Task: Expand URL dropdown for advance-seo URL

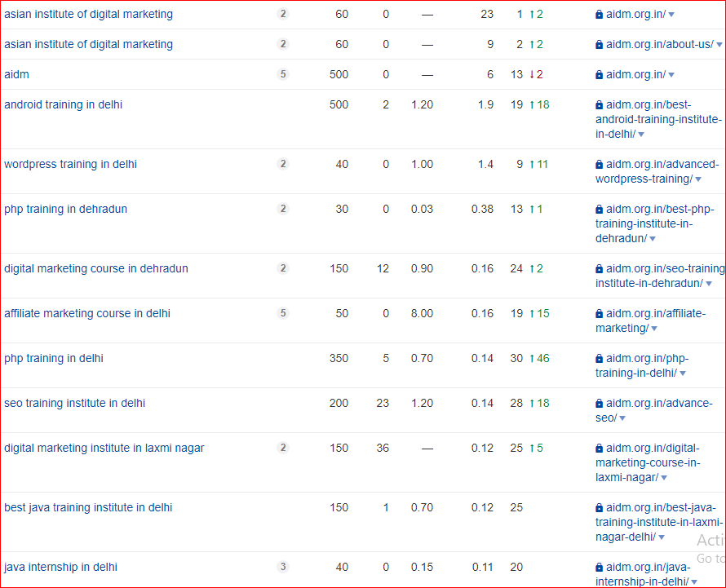Action: [x=622, y=418]
